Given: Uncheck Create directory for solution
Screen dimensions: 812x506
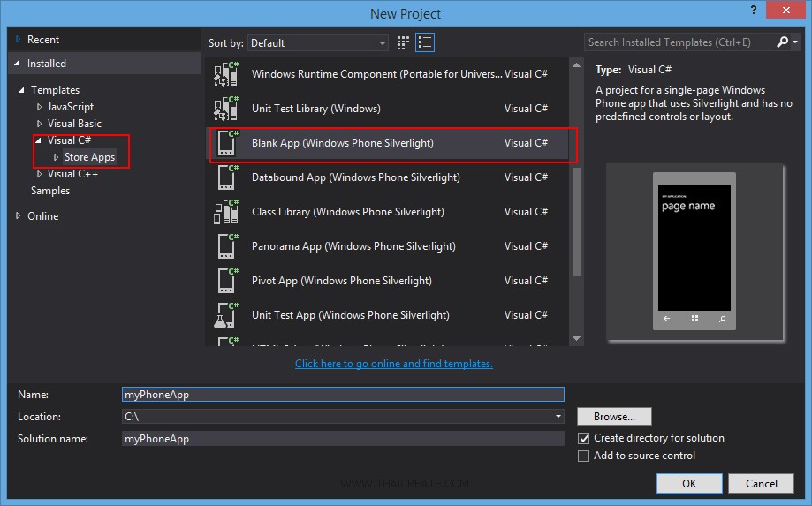Looking at the screenshot, I should [x=583, y=438].
